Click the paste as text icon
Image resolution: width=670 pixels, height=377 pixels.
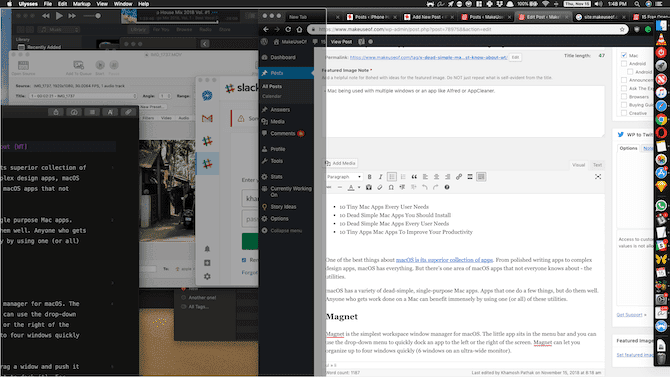[x=369, y=187]
